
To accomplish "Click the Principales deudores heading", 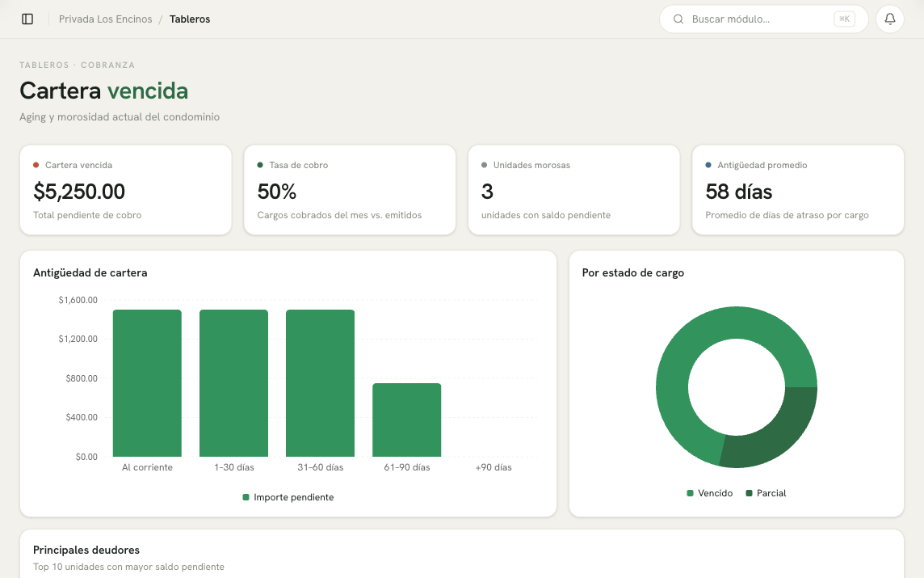I will (86, 550).
